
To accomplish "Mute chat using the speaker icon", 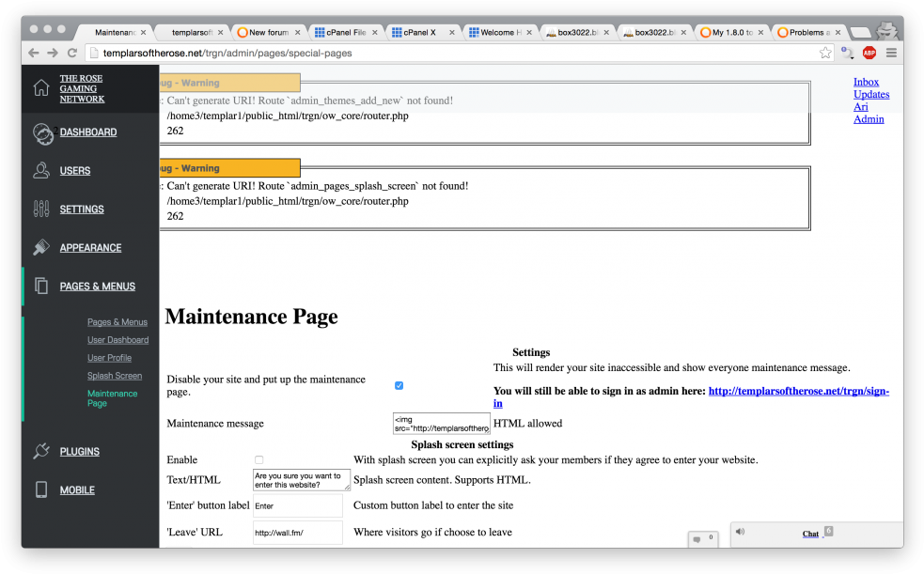I will (741, 532).
